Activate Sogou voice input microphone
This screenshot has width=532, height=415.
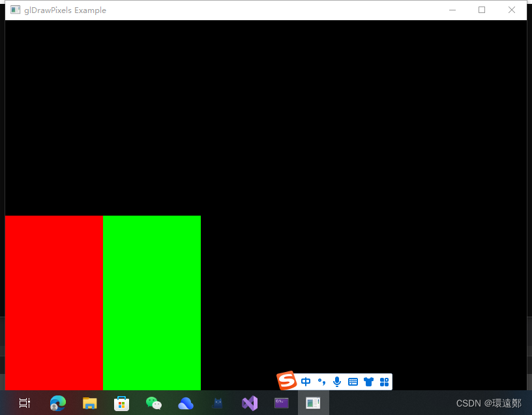pos(337,382)
